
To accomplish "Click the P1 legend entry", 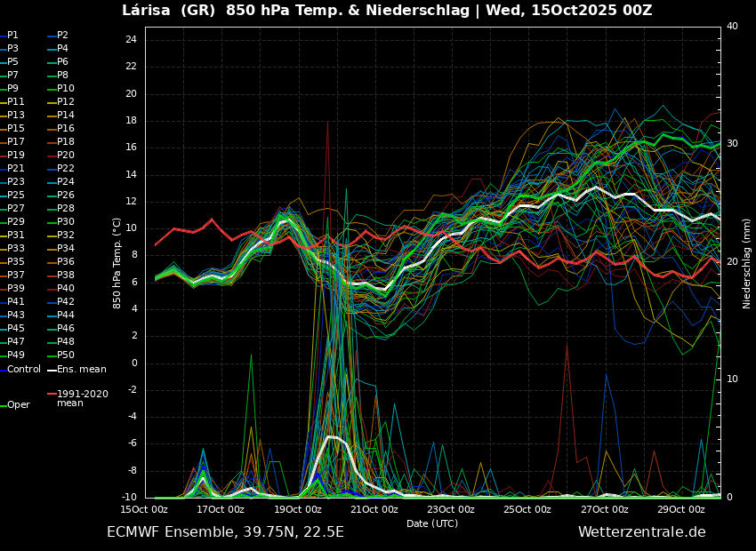I will pos(12,36).
